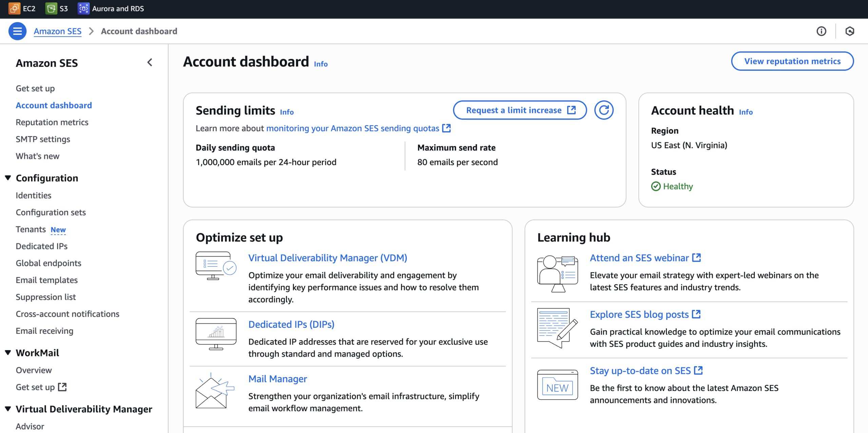Go to Identities in sidebar

coord(34,195)
